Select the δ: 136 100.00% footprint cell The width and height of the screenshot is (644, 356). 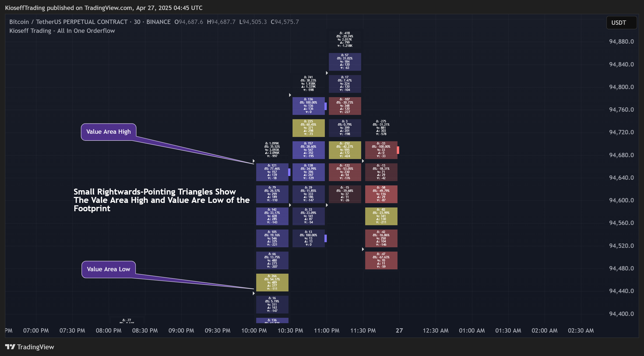[308, 106]
